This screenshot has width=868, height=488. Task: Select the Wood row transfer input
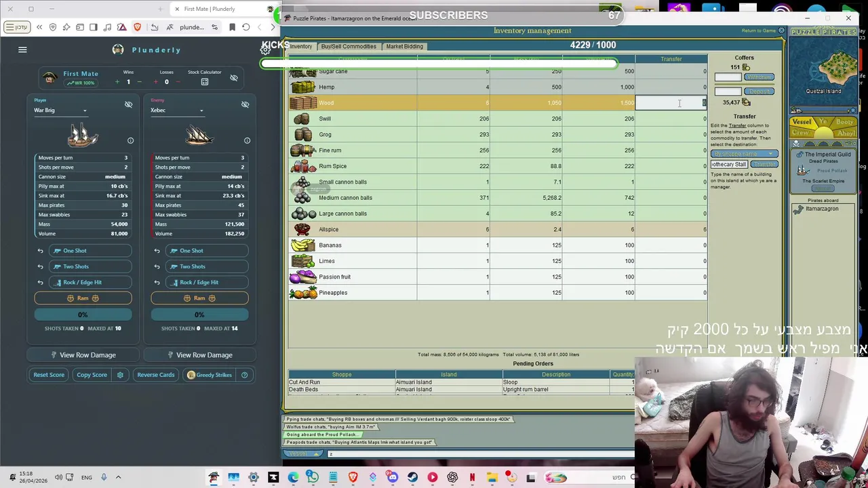tap(671, 103)
